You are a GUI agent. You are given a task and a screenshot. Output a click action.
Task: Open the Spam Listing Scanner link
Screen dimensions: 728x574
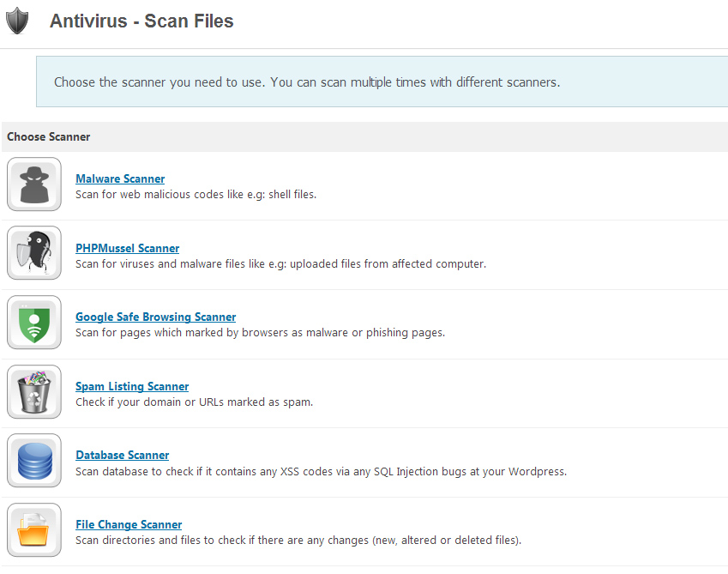[x=132, y=387]
